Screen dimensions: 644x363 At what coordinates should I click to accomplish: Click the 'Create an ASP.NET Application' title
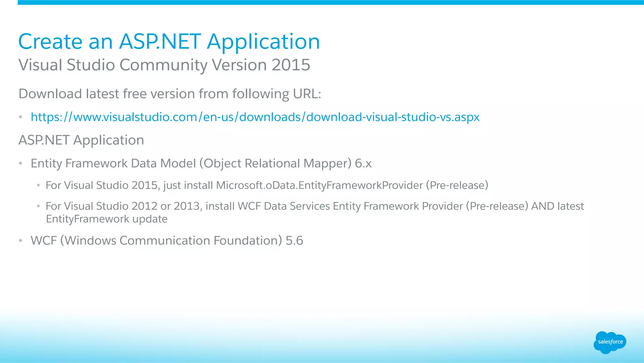tap(169, 42)
